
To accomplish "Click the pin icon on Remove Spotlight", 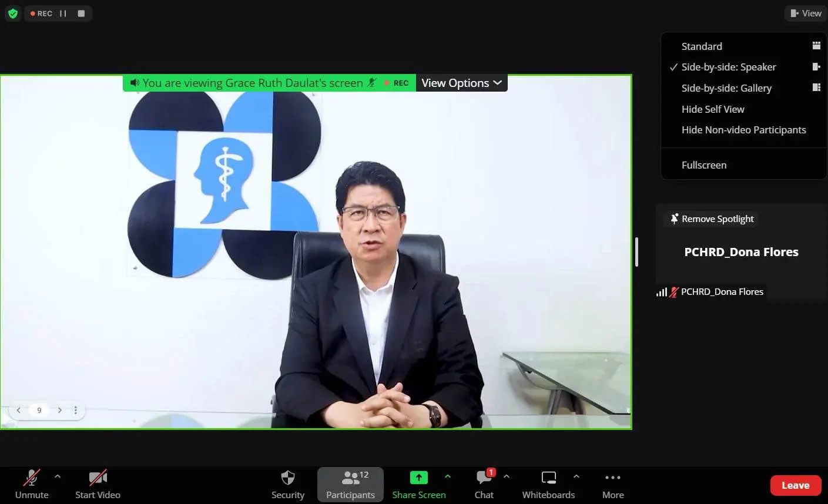I will pos(674,219).
